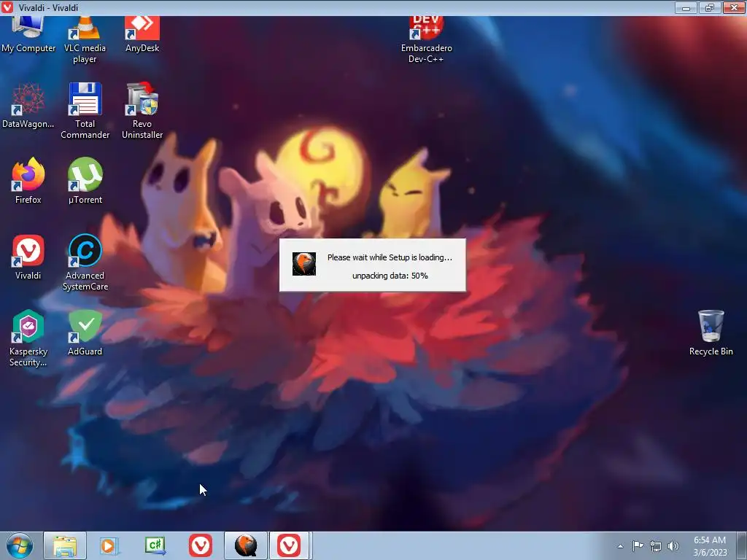747x560 pixels.
Task: Select the DataWagon desktop shortcut
Action: (28, 106)
